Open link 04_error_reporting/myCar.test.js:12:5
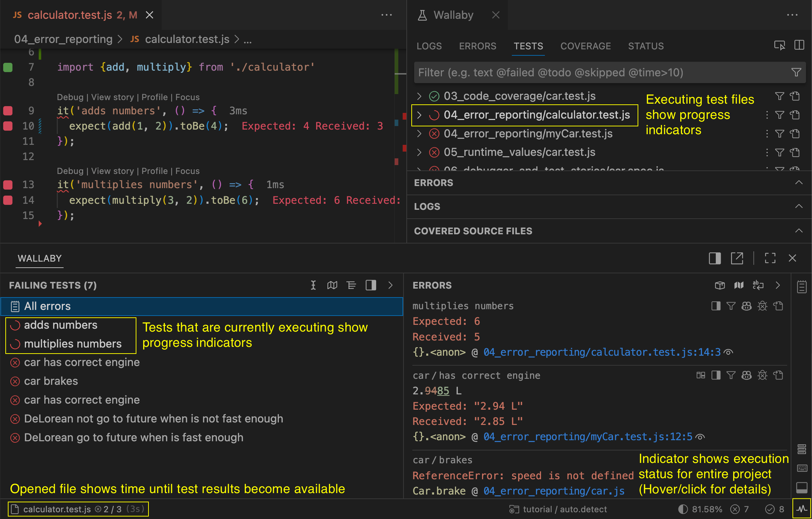The height and width of the screenshot is (519, 812). [588, 437]
